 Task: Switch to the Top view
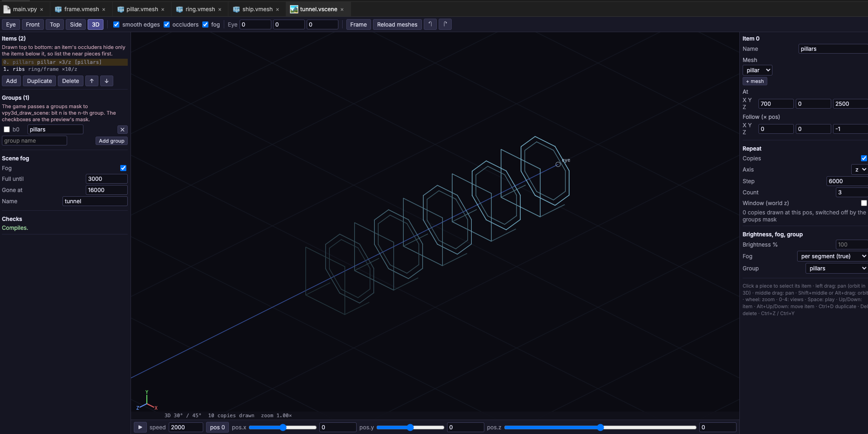point(55,25)
